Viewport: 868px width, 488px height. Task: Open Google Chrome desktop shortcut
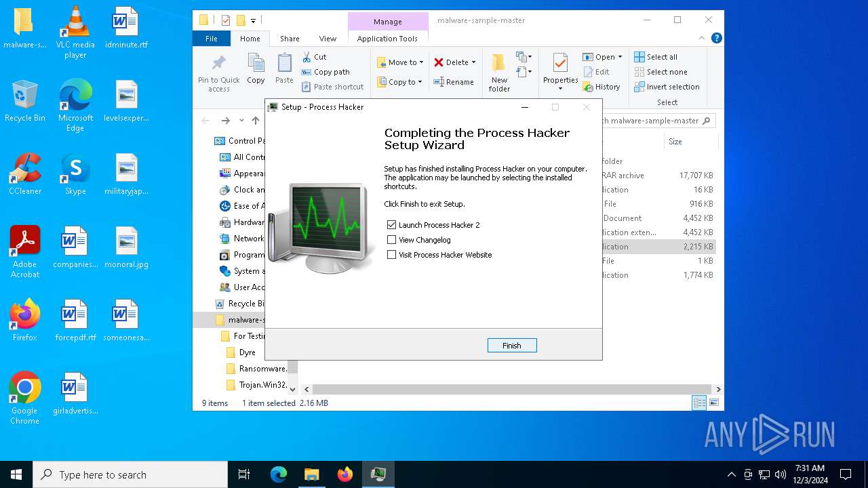point(25,398)
